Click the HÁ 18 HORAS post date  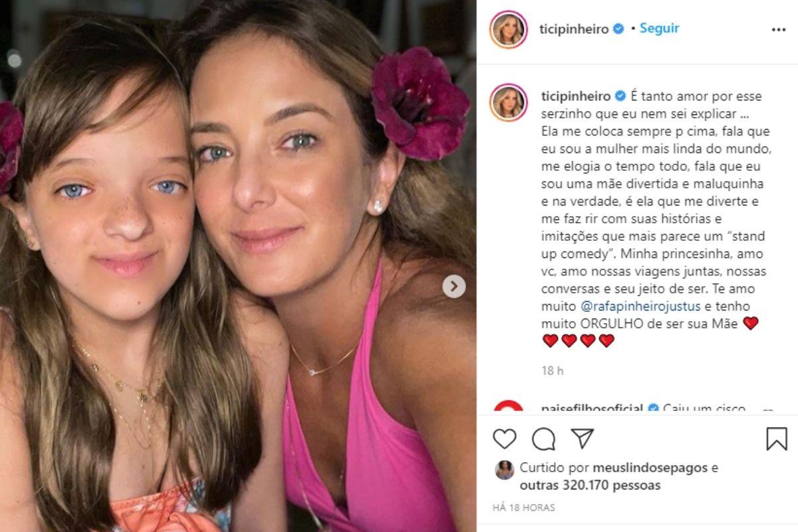[x=524, y=507]
